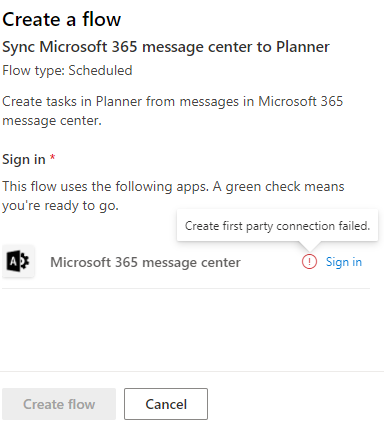Click the greyed-out Create flow button
384x433 pixels.
coord(59,404)
